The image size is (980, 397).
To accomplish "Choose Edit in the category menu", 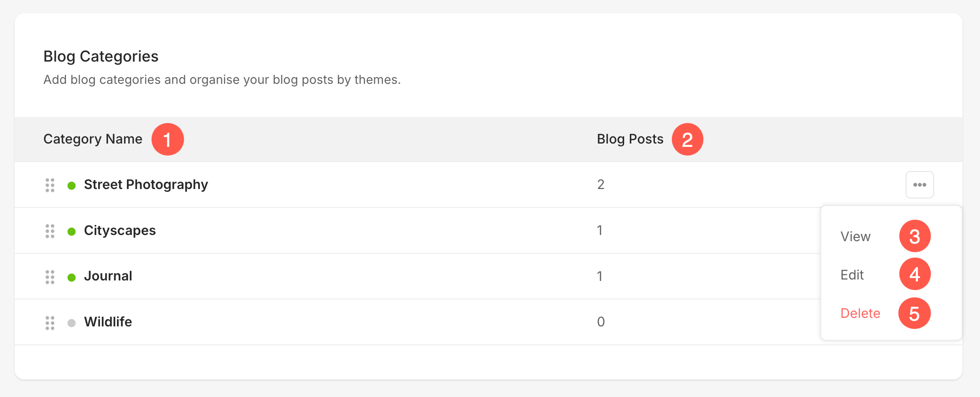I will (x=852, y=275).
